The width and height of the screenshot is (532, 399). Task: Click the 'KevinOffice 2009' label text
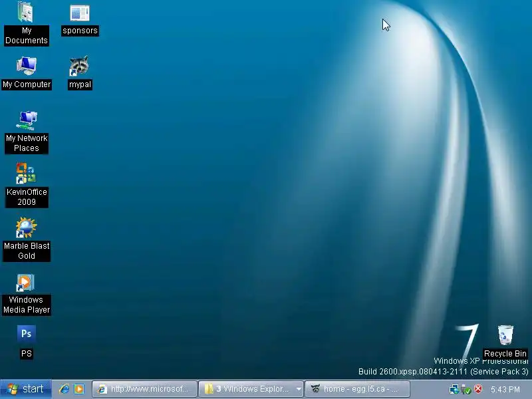[27, 197]
